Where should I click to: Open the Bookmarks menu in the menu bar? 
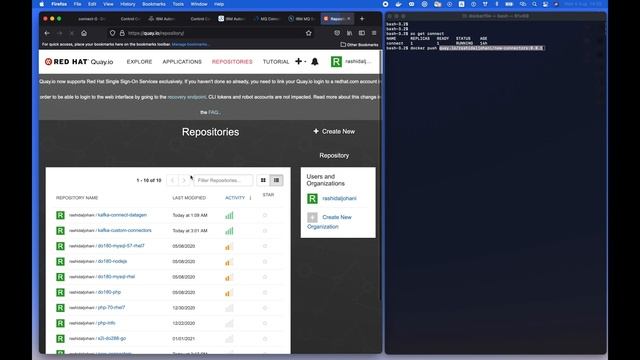pyautogui.click(x=154, y=4)
